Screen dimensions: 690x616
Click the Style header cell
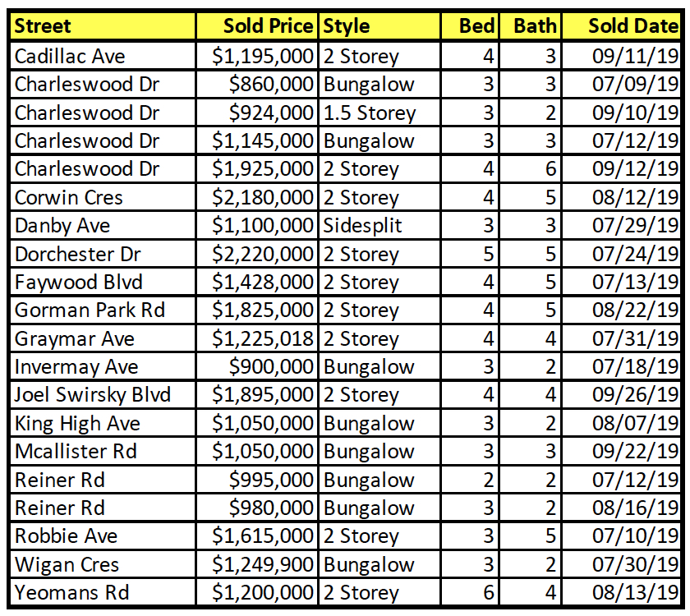(379, 26)
